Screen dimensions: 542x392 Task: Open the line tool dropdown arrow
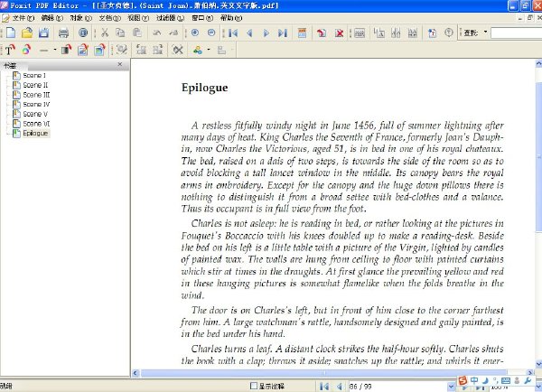point(55,50)
